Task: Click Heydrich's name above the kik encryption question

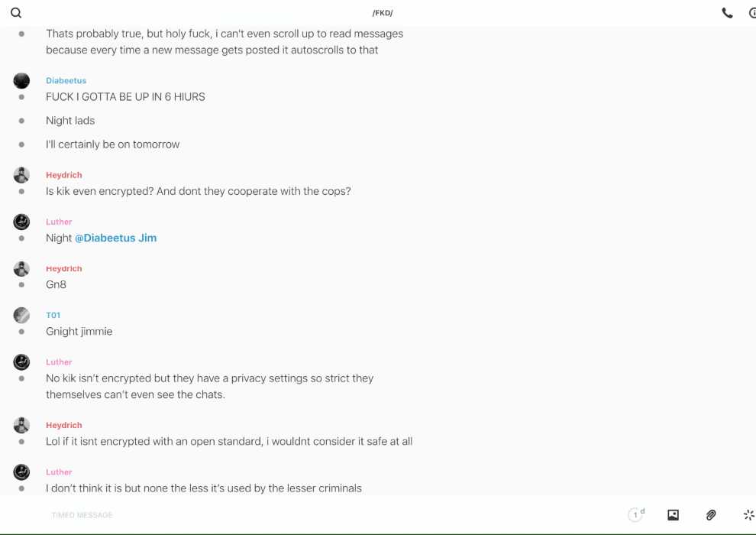Action: [63, 175]
